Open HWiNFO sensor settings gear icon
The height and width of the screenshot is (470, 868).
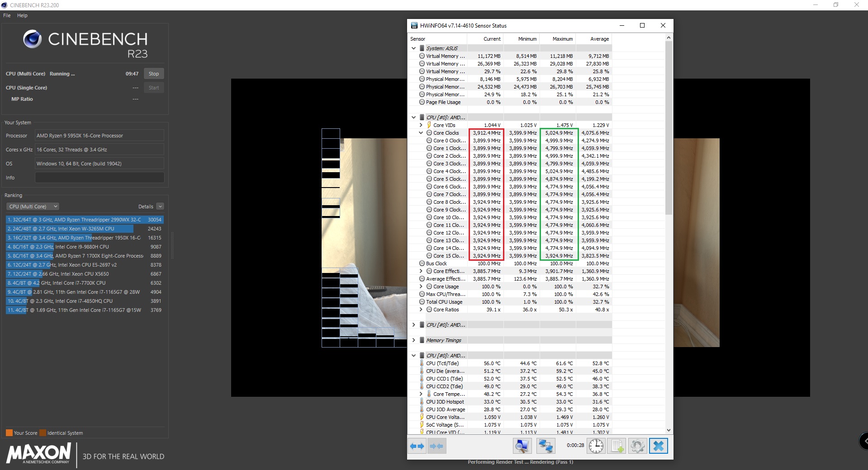(x=638, y=446)
